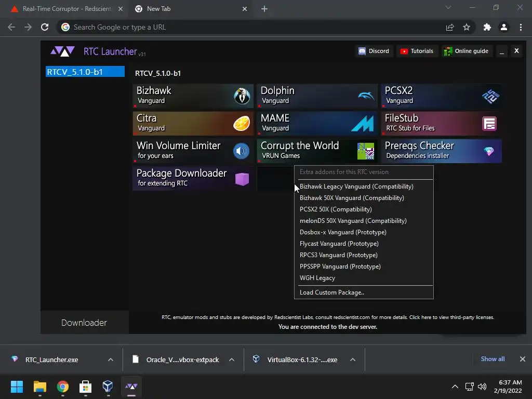532x399 pixels.
Task: Open Chrome three-dot menu
Action: [x=521, y=27]
